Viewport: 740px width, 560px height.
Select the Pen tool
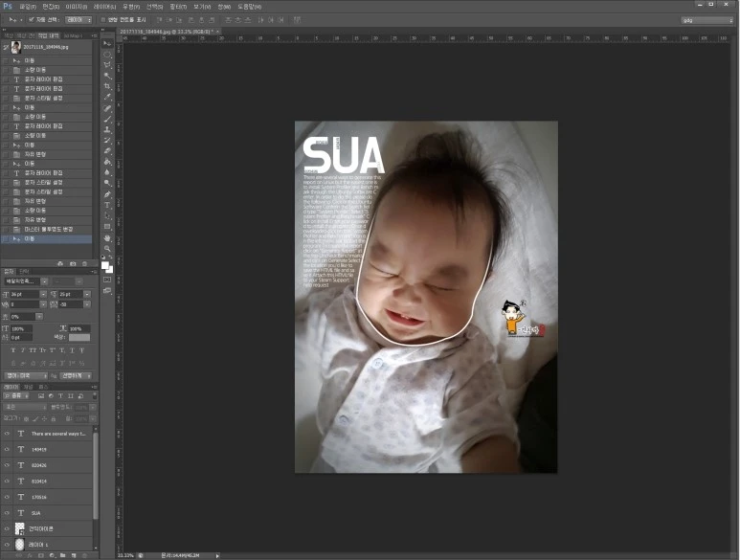click(107, 194)
